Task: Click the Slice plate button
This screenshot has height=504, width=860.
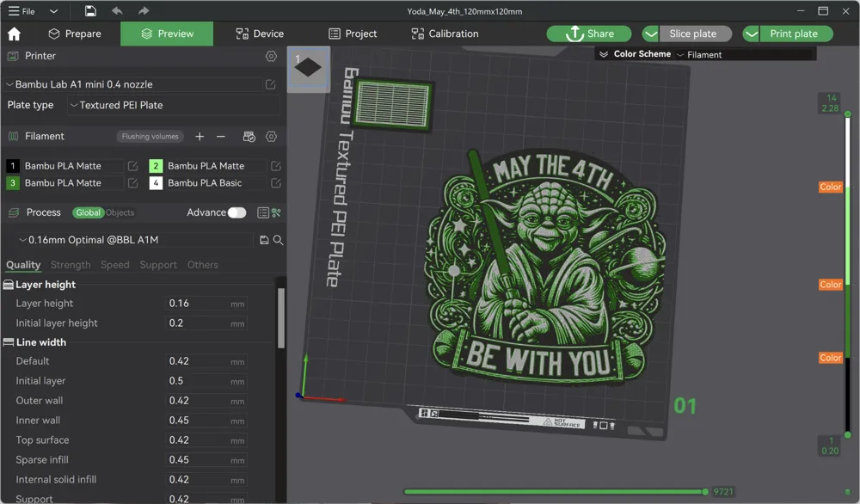Action: [x=696, y=34]
